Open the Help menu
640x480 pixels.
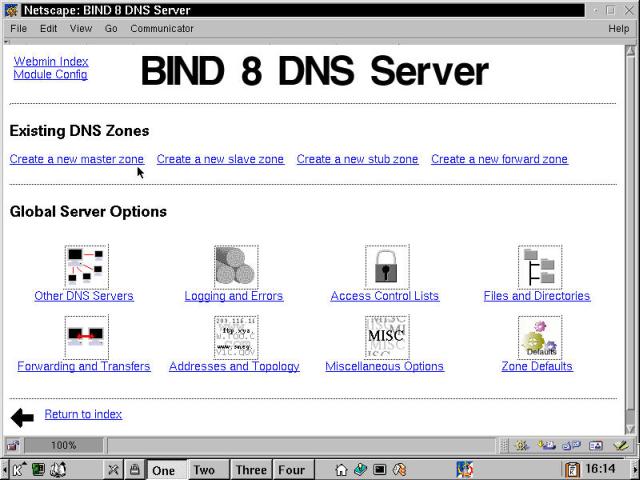pos(618,29)
